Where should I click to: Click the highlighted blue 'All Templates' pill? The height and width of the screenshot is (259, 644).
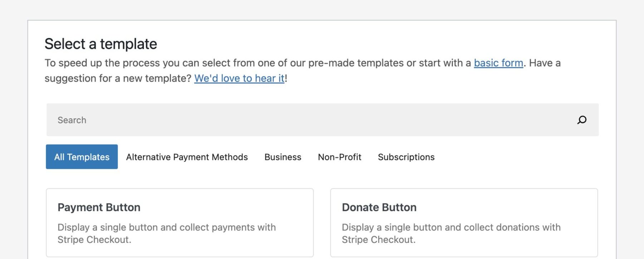[x=82, y=157]
